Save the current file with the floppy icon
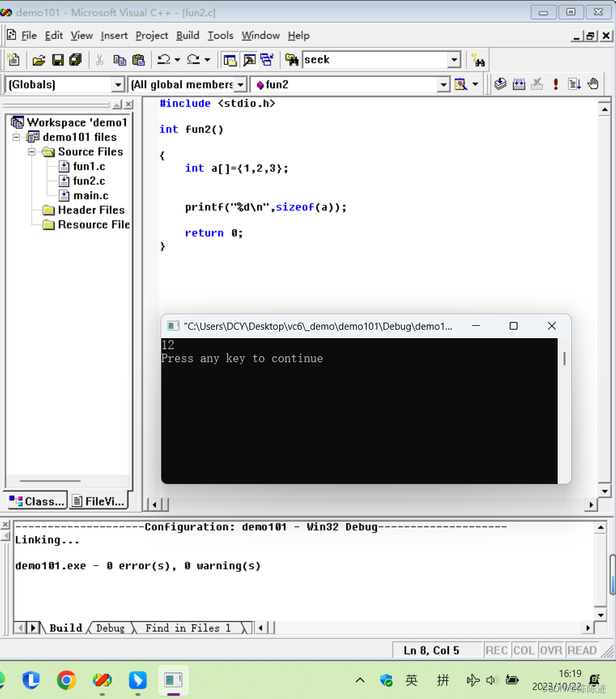616x699 pixels. coord(58,60)
